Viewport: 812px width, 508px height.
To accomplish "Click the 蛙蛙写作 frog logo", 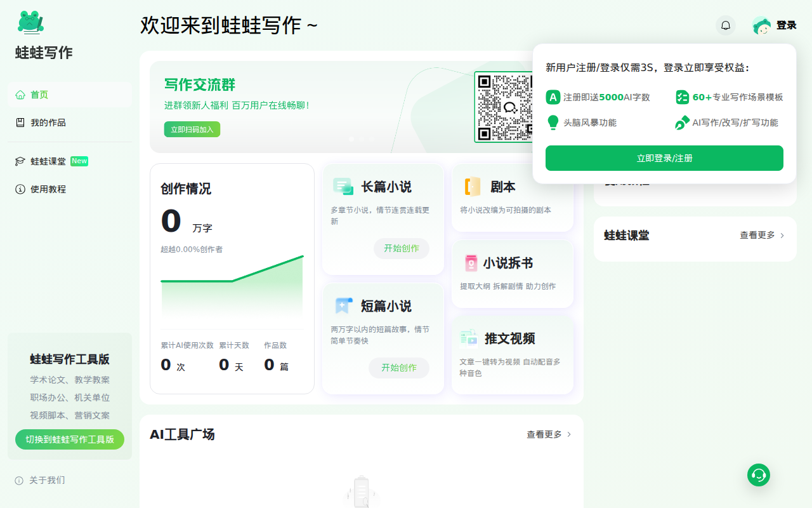I will coord(30,22).
